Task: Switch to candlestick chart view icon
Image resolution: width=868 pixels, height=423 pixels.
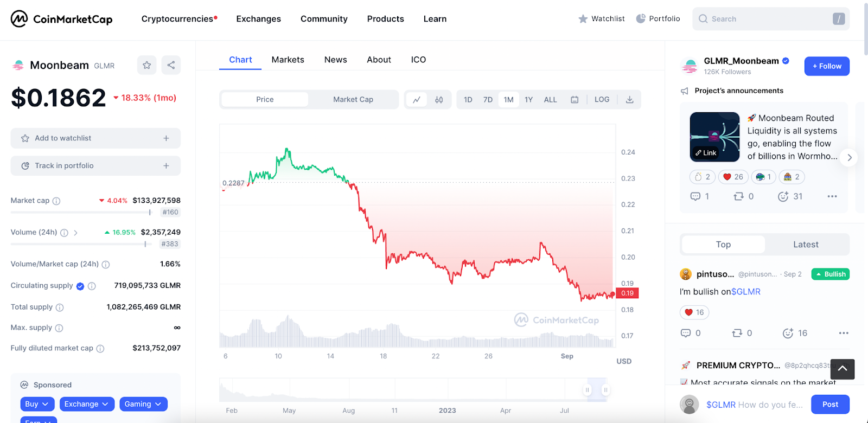Action: (x=439, y=100)
